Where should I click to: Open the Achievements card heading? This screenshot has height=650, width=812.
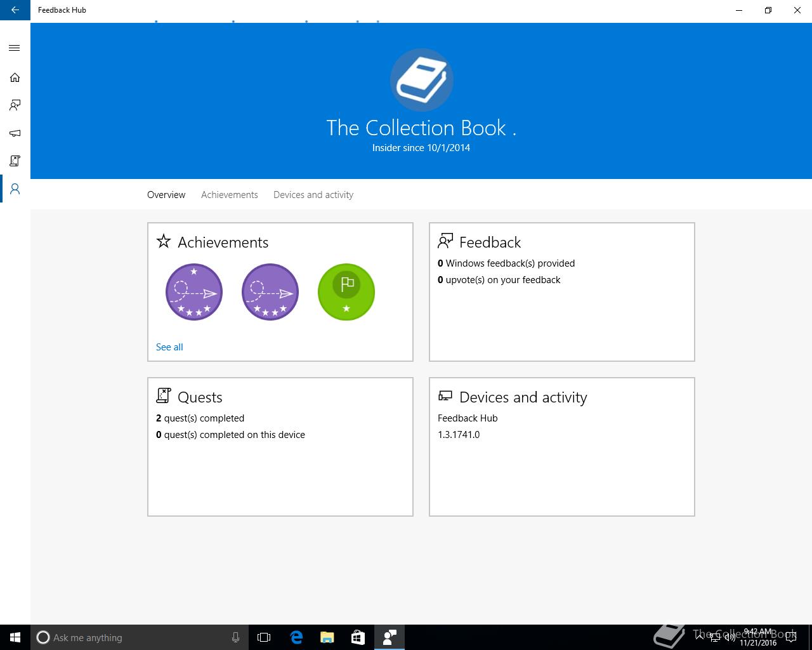coord(223,242)
